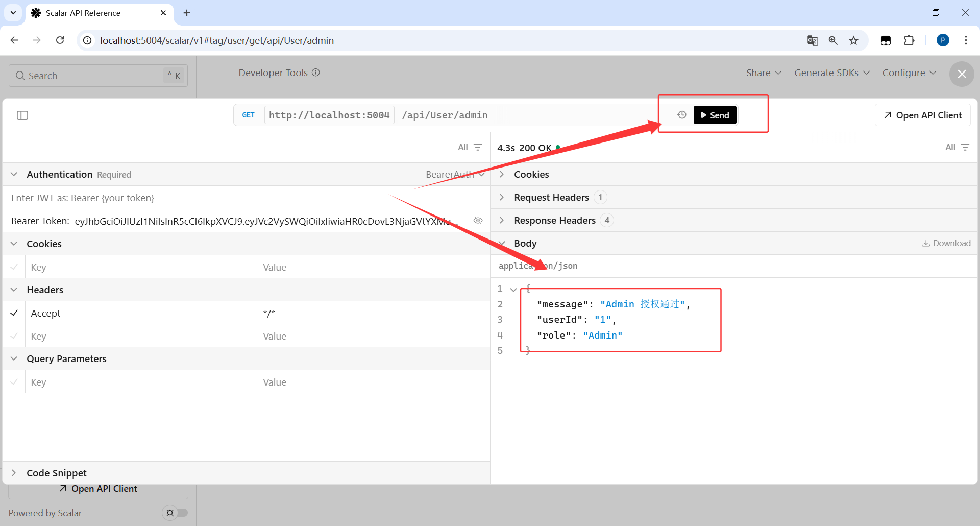Close the Scalar API Reference tab
Image resolution: width=980 pixels, height=526 pixels.
pos(163,13)
